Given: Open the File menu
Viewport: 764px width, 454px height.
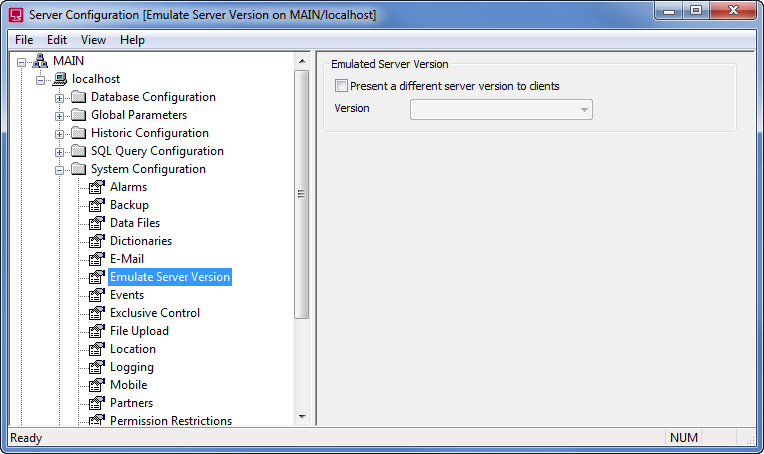Looking at the screenshot, I should 24,40.
